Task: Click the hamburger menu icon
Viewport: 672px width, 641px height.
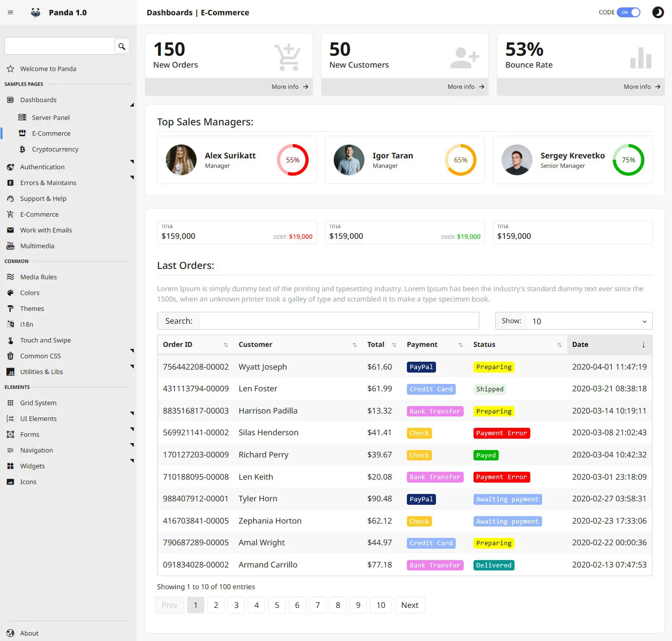Action: (10, 12)
